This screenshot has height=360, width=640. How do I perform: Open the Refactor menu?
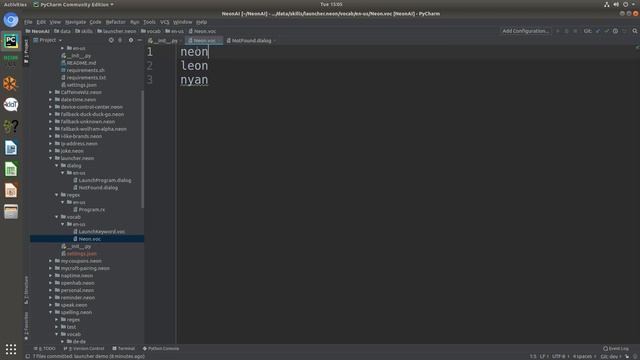coord(116,22)
